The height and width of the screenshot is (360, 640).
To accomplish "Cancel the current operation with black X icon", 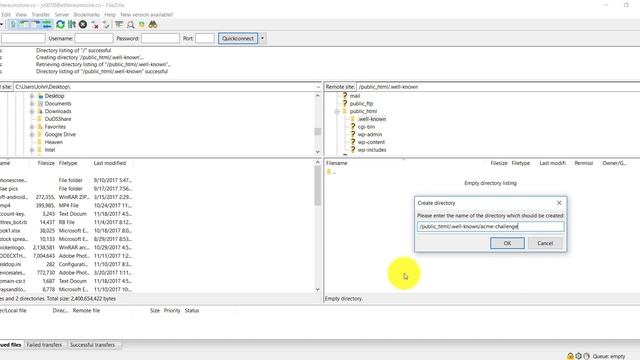I will point(83,24).
